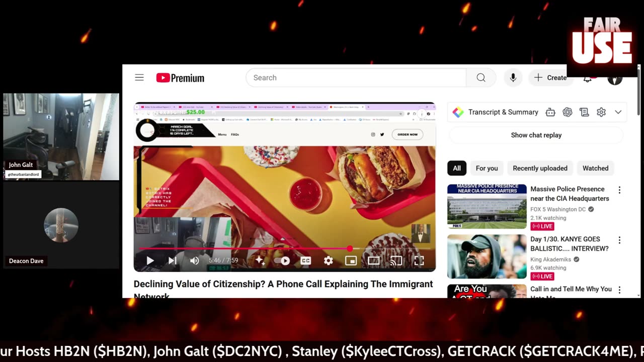Open the account avatar menu
644x362 pixels.
[x=615, y=78]
